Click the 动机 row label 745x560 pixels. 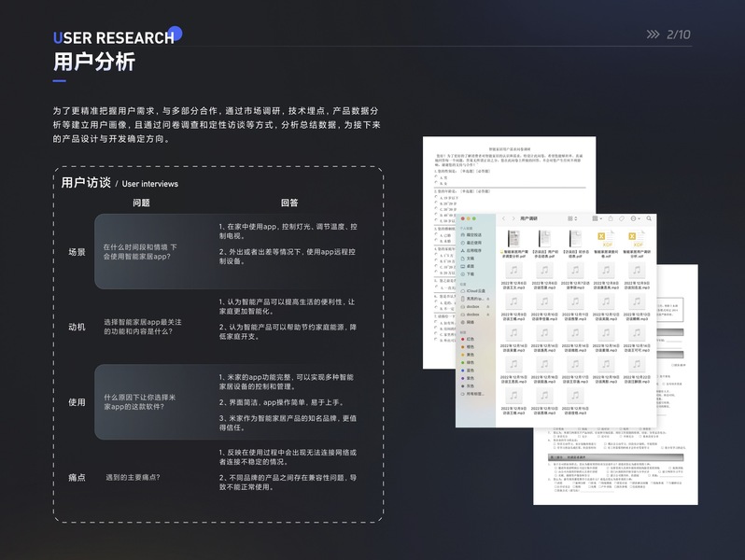click(77, 328)
